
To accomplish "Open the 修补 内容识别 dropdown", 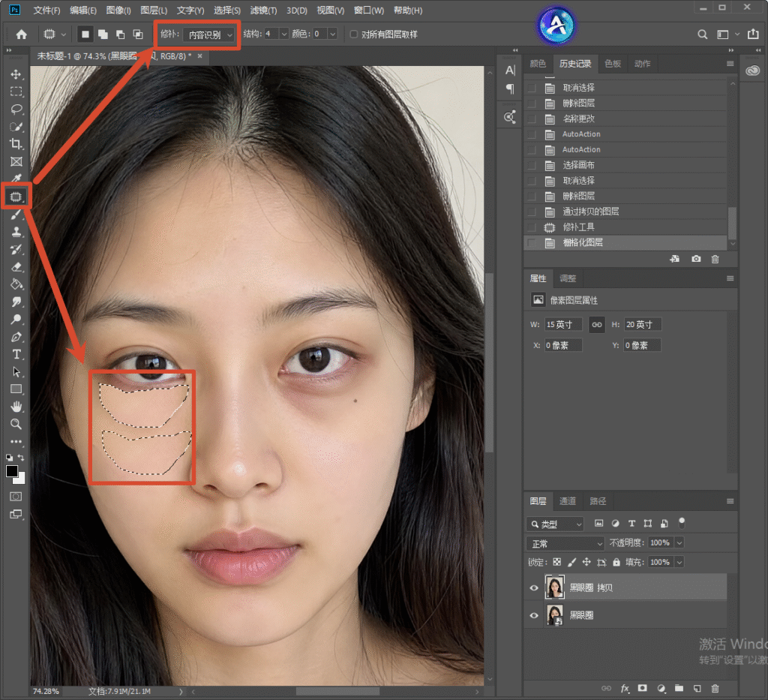I will pos(209,35).
